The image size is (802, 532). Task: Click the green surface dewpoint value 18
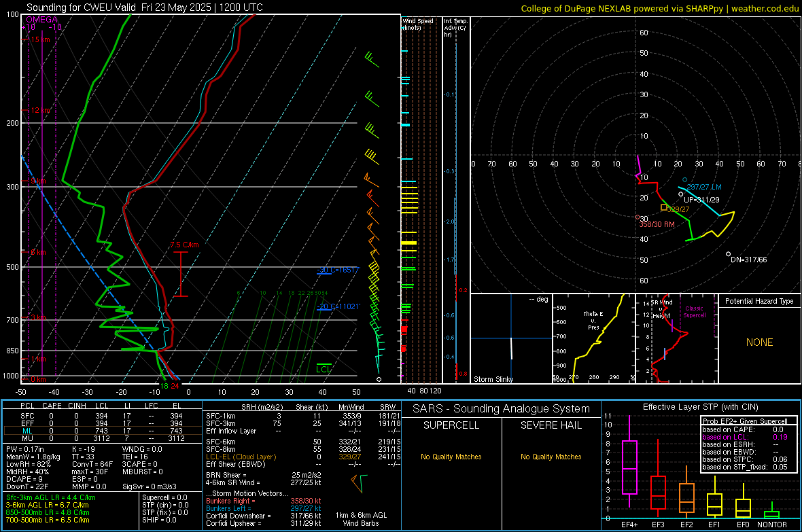click(x=164, y=386)
